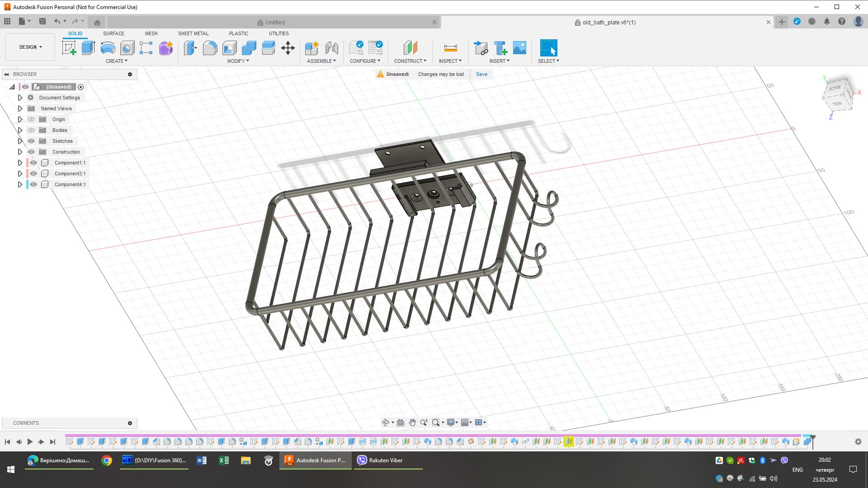Show the Bodies folder via eye icon

31,130
